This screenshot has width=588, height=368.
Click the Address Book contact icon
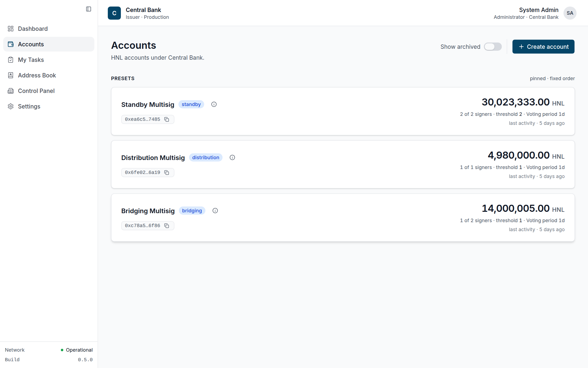[11, 75]
